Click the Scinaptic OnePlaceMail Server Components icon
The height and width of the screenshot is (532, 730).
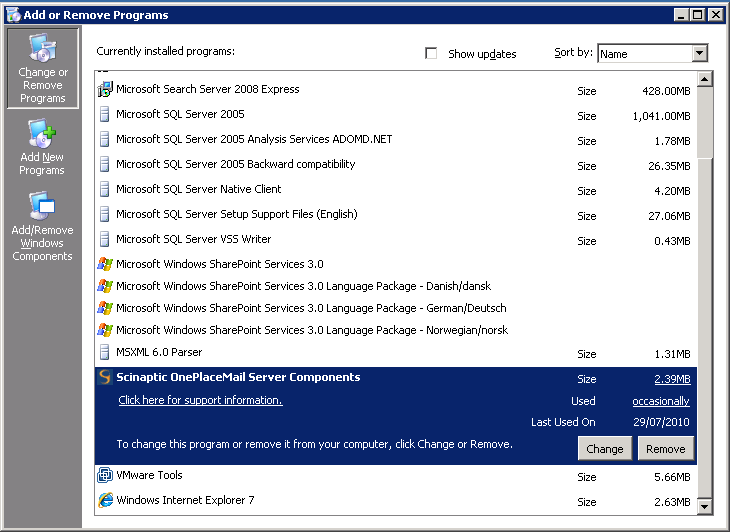pyautogui.click(x=105, y=377)
